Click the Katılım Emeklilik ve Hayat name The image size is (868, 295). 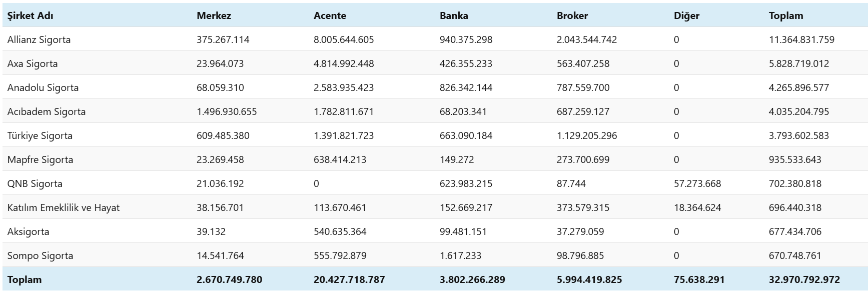click(x=64, y=207)
